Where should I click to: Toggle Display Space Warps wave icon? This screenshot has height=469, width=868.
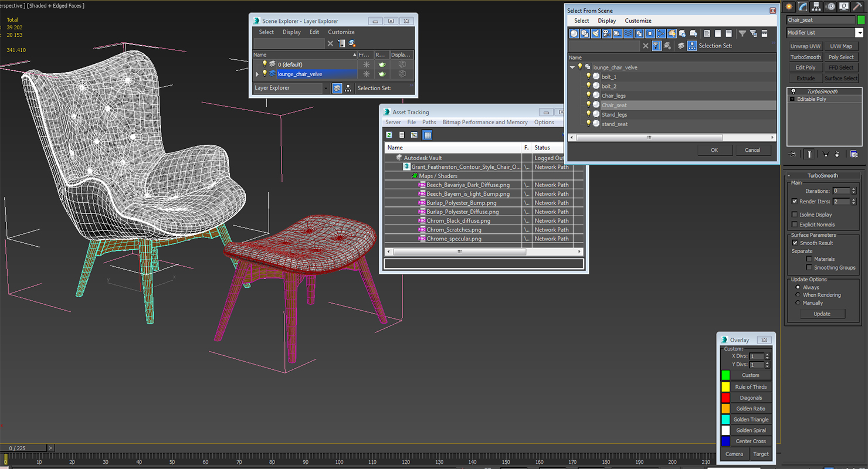tap(628, 33)
